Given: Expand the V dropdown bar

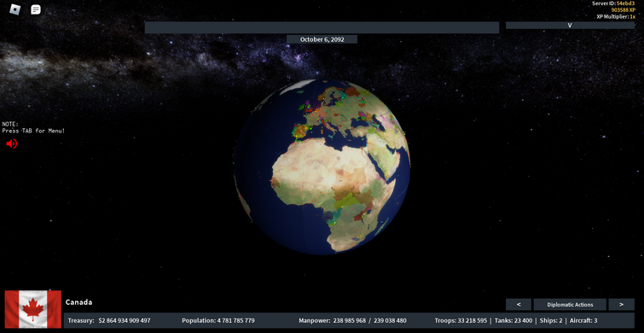Looking at the screenshot, I should (x=570, y=25).
